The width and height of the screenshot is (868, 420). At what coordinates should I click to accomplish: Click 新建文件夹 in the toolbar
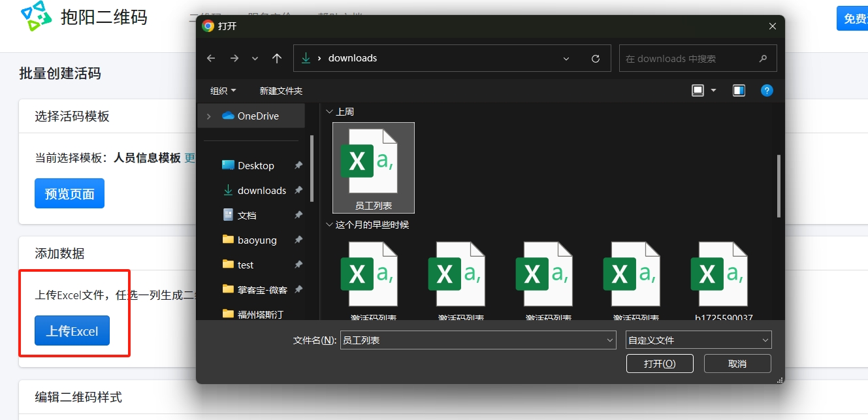(x=281, y=90)
